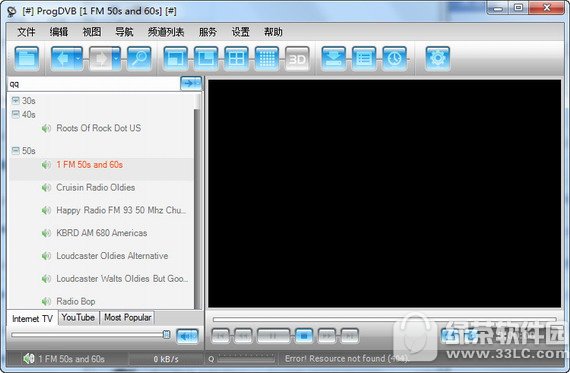Open the back button's dropdown arrow
Screen dimensions: 570x373
point(79,59)
